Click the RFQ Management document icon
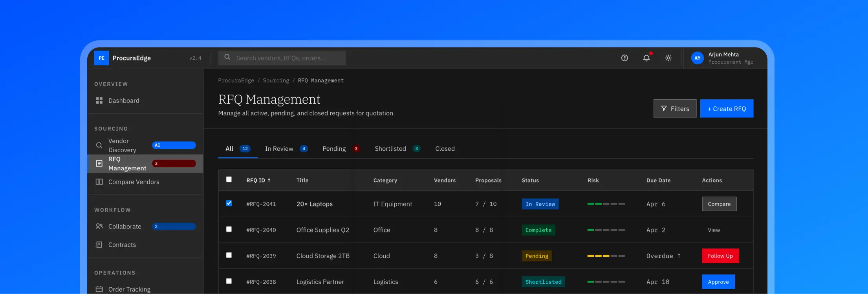 pyautogui.click(x=99, y=164)
